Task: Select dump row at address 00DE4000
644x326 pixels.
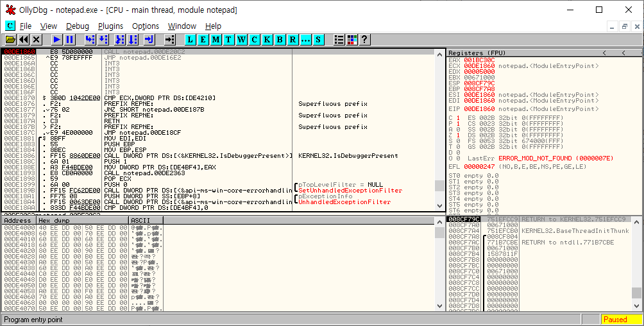Action: [x=83, y=227]
